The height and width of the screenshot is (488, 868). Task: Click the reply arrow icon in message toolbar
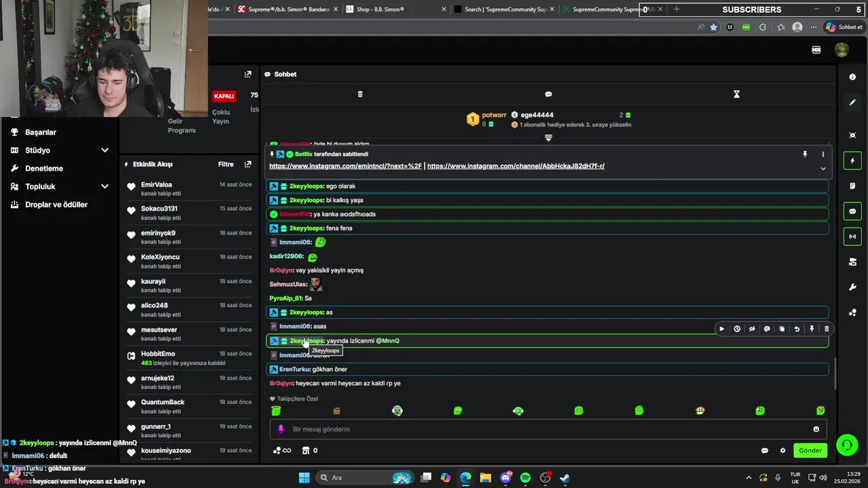point(797,329)
